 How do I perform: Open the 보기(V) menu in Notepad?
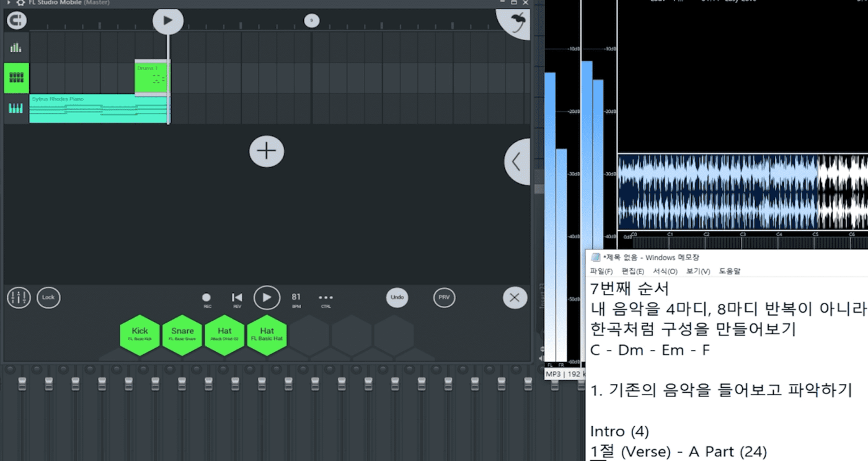698,271
